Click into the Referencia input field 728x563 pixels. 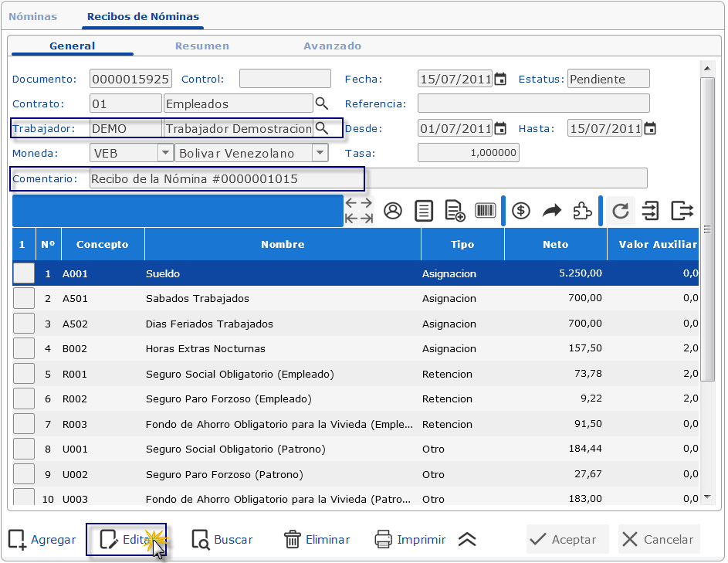click(533, 103)
